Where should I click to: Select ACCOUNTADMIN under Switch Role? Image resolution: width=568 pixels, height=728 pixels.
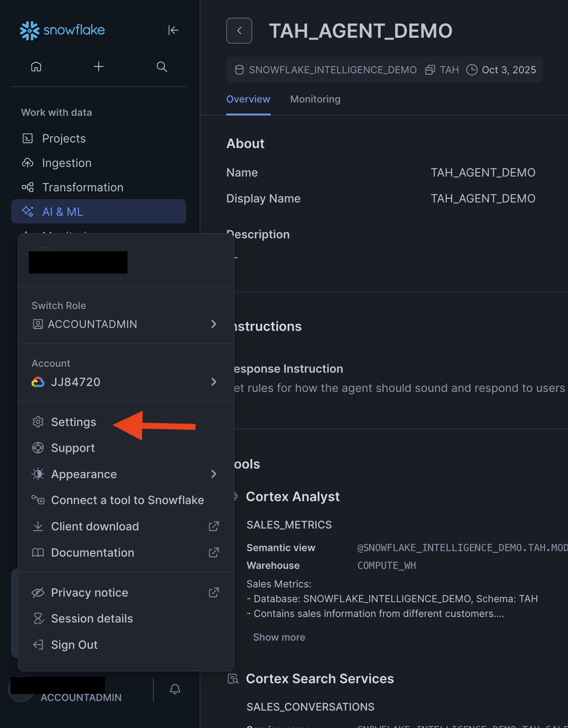click(126, 324)
